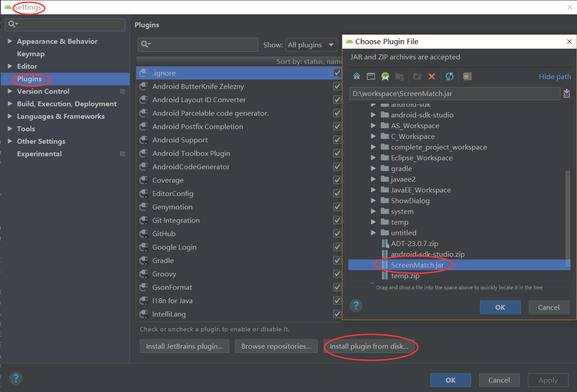Delete selected file with red X icon
The height and width of the screenshot is (392, 577).
pyautogui.click(x=432, y=76)
